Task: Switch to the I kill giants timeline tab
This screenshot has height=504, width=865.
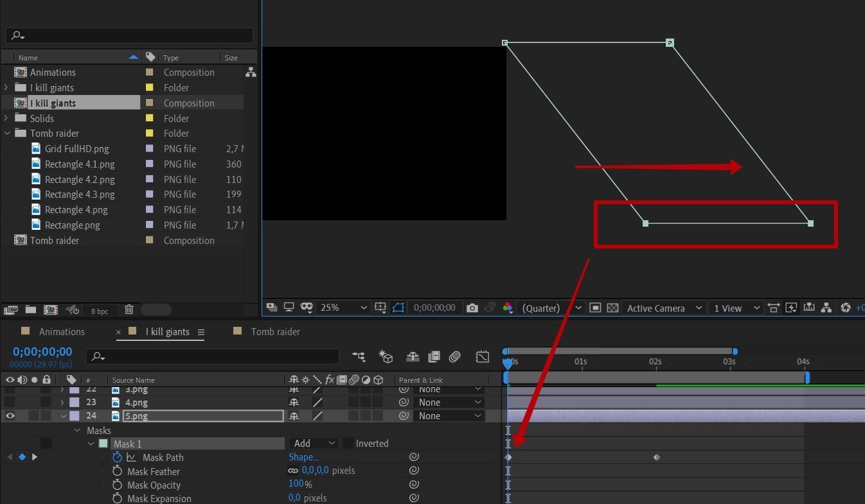Action: [167, 332]
